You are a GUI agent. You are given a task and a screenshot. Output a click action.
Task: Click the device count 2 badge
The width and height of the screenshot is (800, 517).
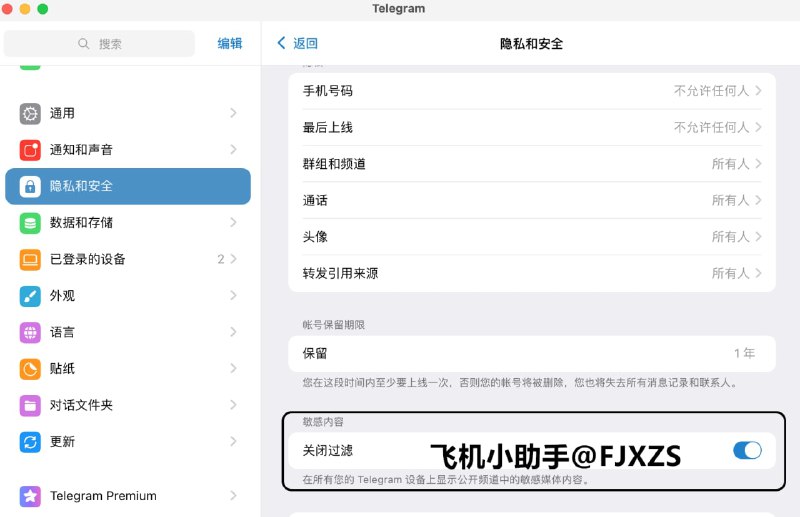coord(220,259)
